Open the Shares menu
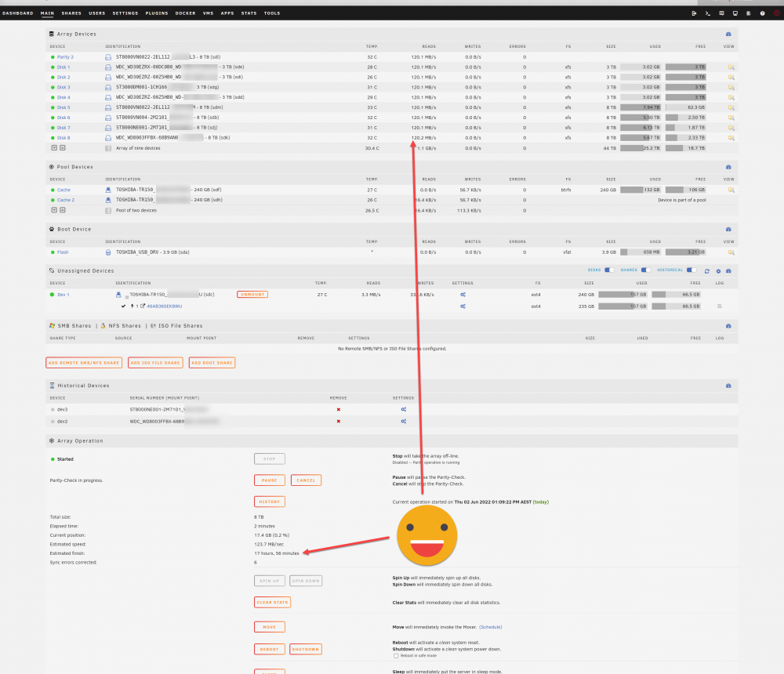 pyautogui.click(x=71, y=13)
